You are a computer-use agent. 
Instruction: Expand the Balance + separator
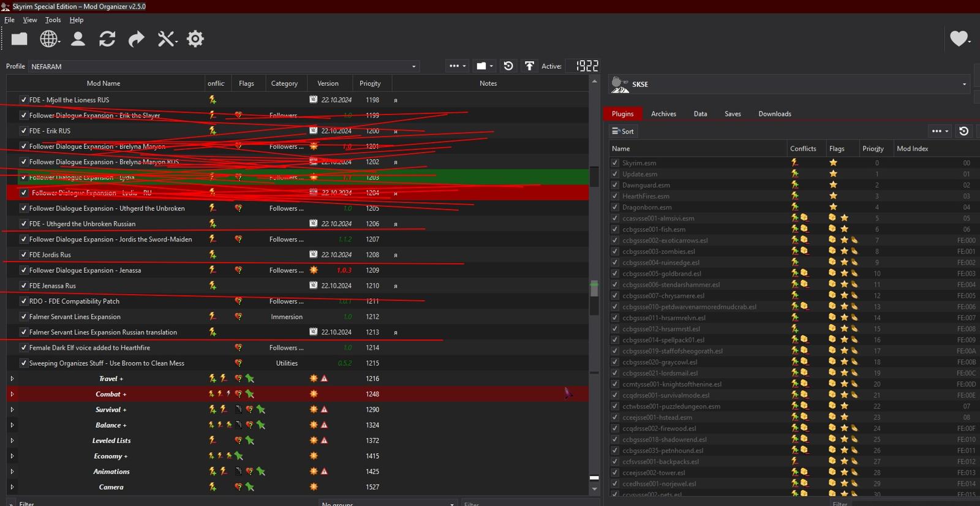pyautogui.click(x=12, y=425)
